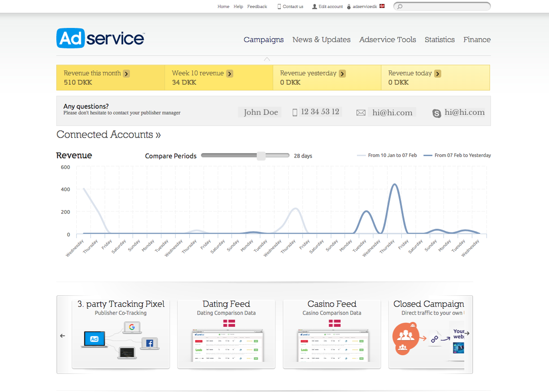Open the Feedback link
The height and width of the screenshot is (392, 549).
tap(257, 6)
